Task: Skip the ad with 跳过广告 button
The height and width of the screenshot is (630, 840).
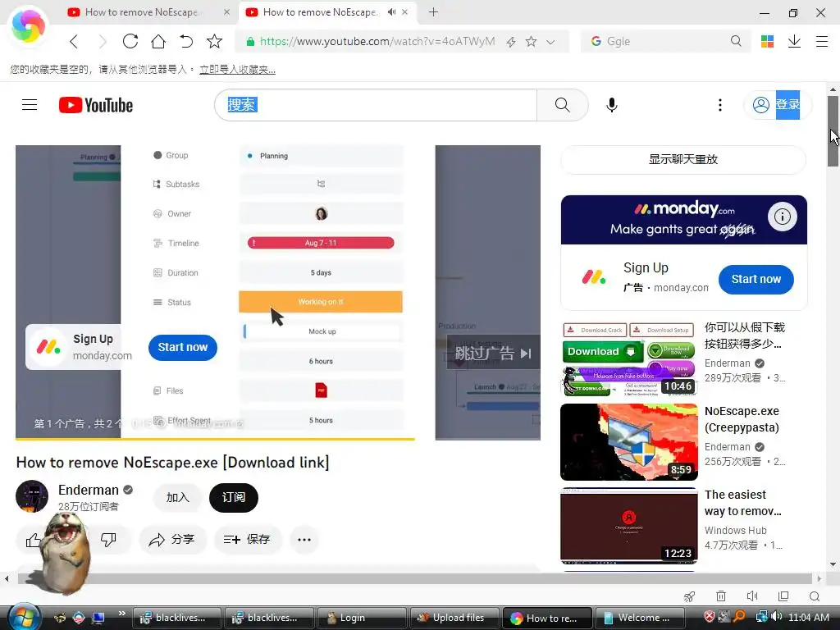Action: [493, 353]
